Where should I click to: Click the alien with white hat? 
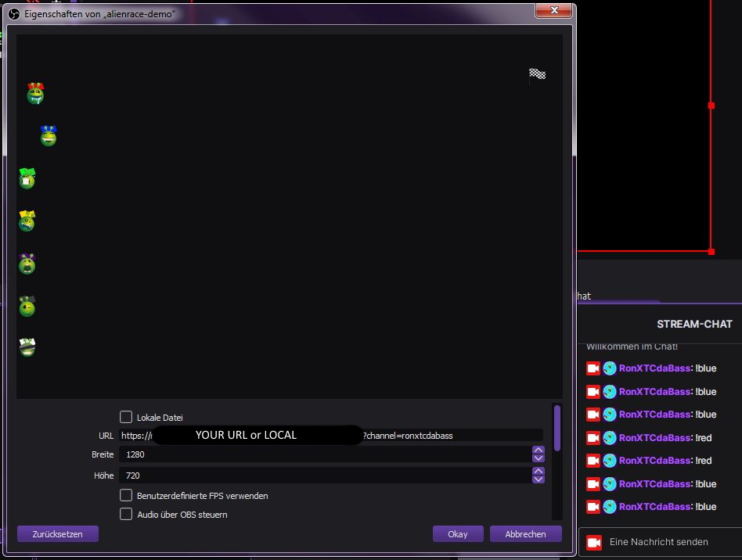pyautogui.click(x=27, y=347)
